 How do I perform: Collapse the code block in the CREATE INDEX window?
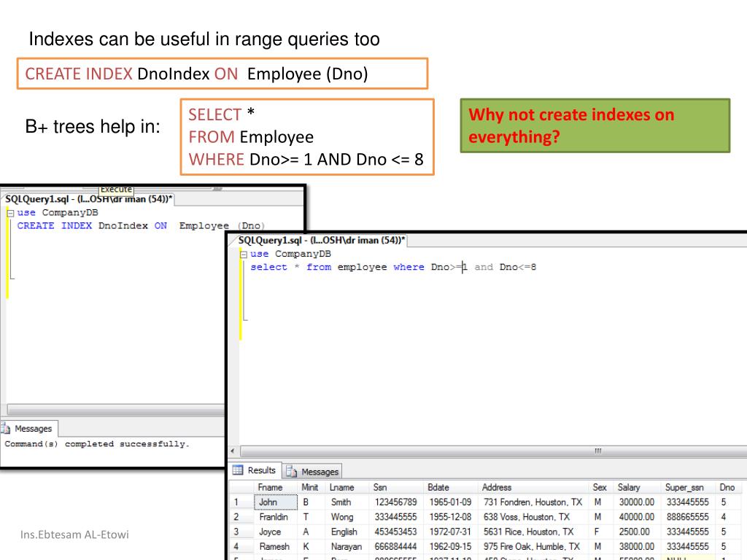click(x=10, y=214)
